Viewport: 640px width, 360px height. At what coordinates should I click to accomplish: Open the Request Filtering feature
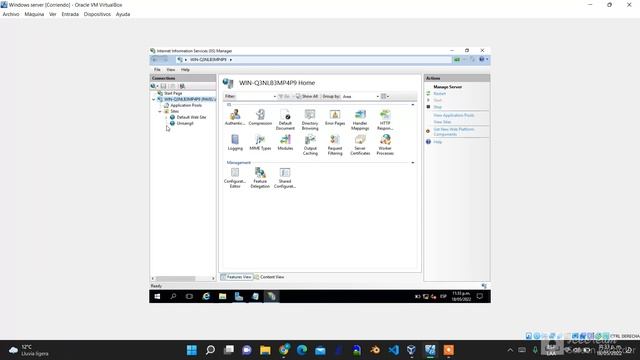pos(335,144)
